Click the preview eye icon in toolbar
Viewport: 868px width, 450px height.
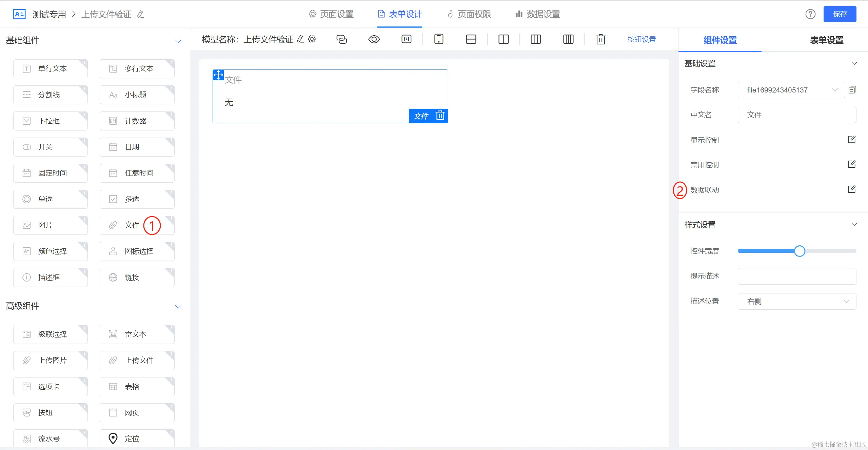[374, 39]
